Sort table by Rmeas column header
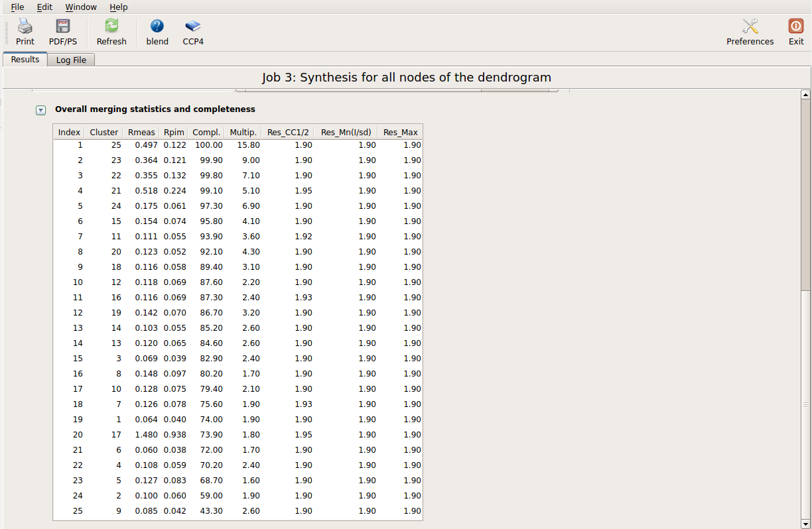This screenshot has height=529, width=812. point(141,132)
